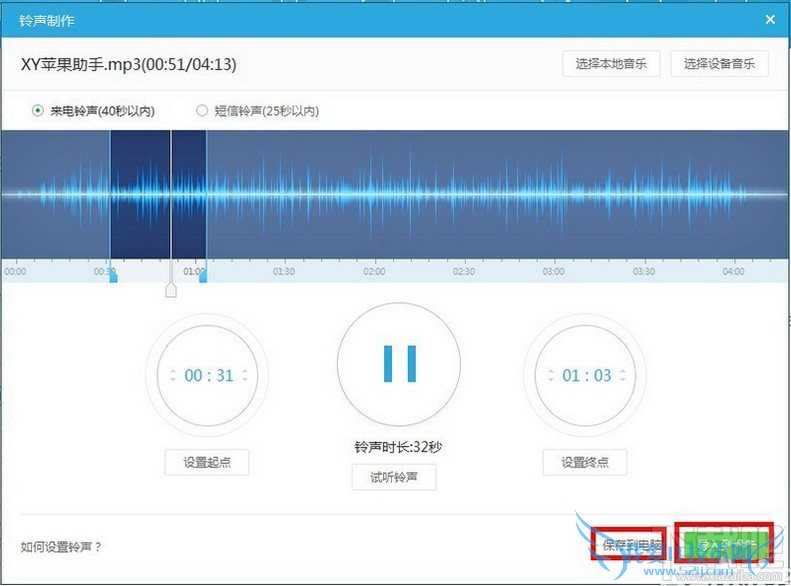
Task: Close the 铃声制作 dialog
Action: tap(770, 20)
